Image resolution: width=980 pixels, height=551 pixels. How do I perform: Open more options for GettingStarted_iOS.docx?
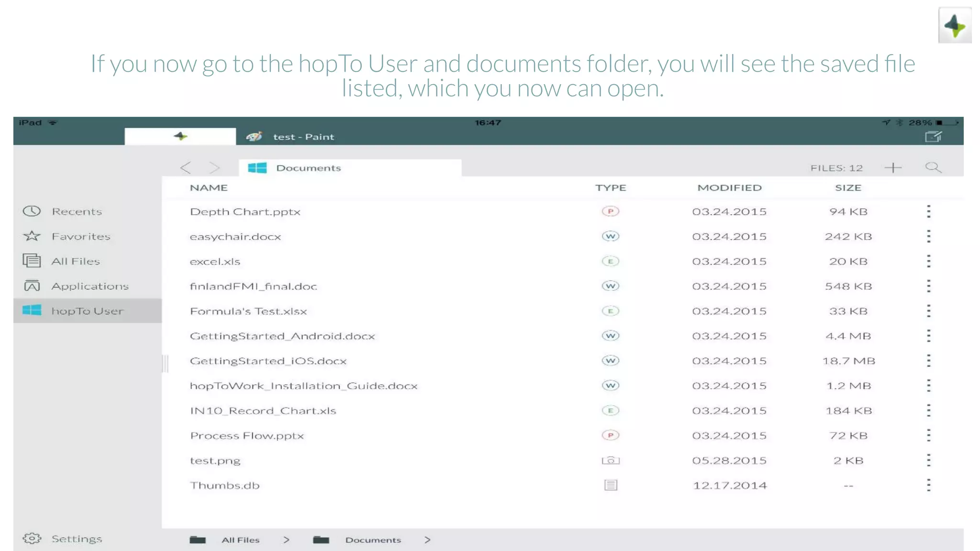pyautogui.click(x=928, y=361)
